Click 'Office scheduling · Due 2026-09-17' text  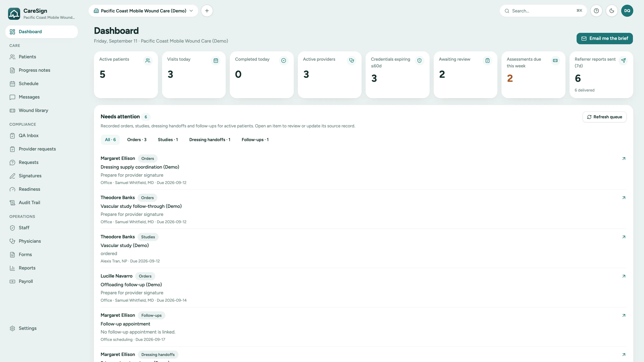(x=133, y=340)
